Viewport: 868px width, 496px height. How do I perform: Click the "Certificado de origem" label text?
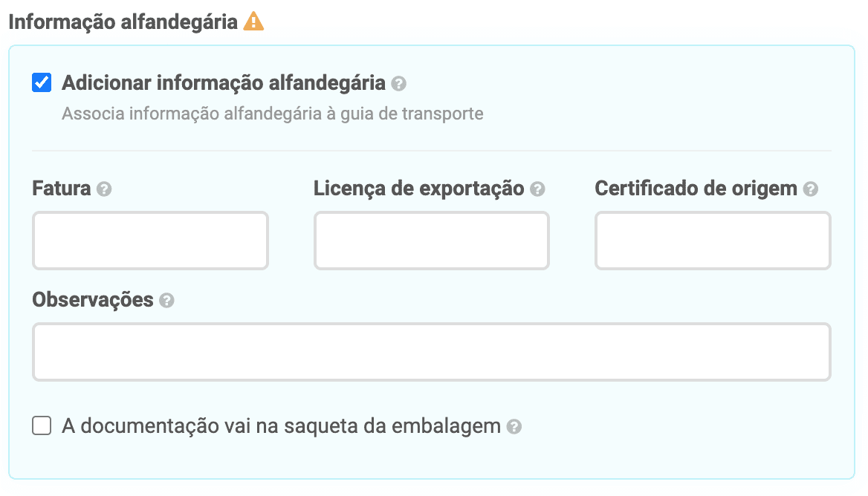[x=696, y=189]
